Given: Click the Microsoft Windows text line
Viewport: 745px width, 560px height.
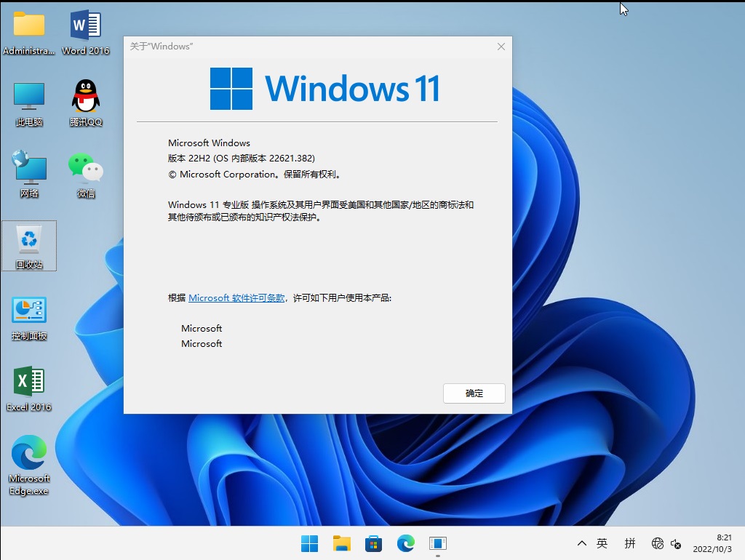Looking at the screenshot, I should click(209, 143).
